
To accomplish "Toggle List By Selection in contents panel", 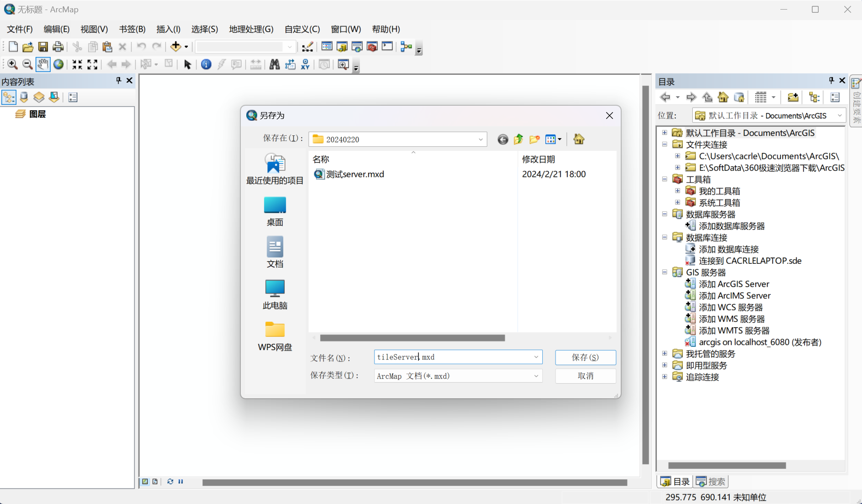I will tap(54, 97).
